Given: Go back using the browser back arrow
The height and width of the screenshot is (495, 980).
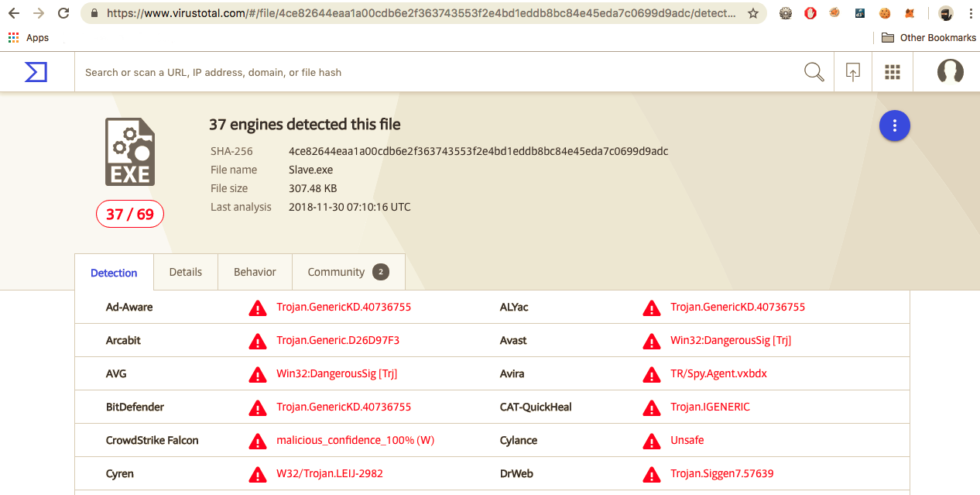Looking at the screenshot, I should point(14,13).
